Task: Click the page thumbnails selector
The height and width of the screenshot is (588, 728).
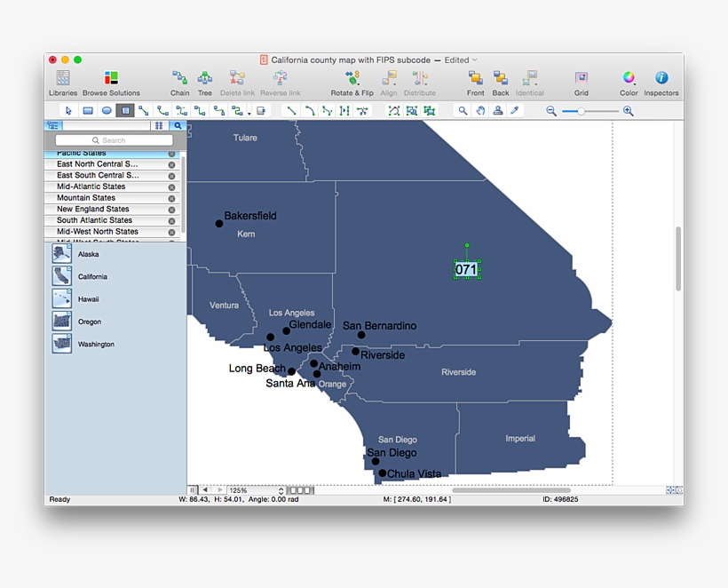Action: (x=301, y=490)
